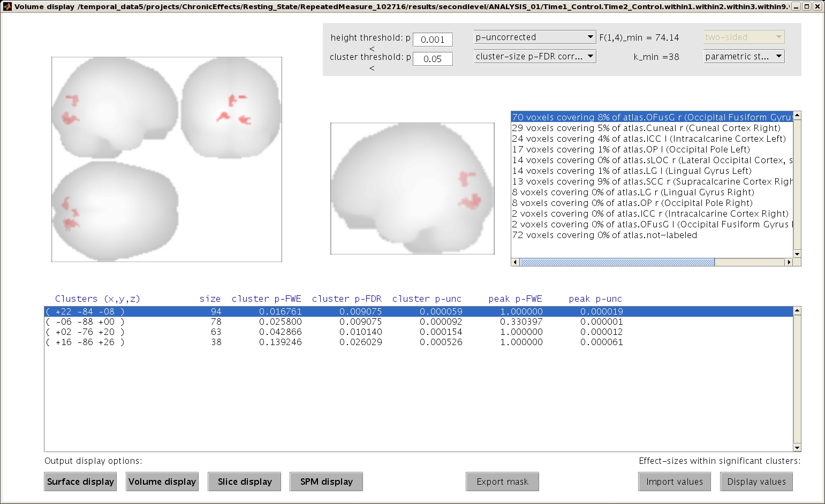Click the cluster threshold p-value field
This screenshot has height=504, width=825.
click(x=433, y=59)
